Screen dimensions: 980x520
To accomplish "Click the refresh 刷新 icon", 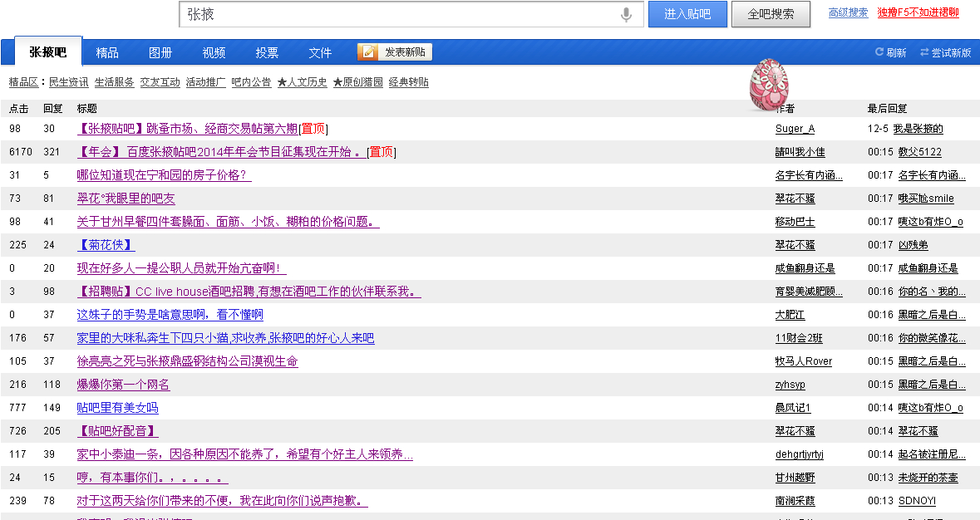I will (x=879, y=52).
